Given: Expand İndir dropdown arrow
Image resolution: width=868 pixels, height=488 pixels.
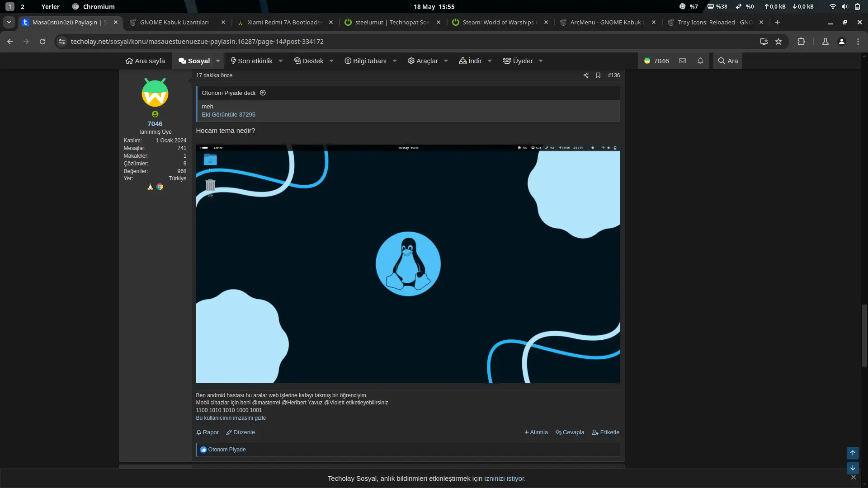Looking at the screenshot, I should click(x=490, y=61).
